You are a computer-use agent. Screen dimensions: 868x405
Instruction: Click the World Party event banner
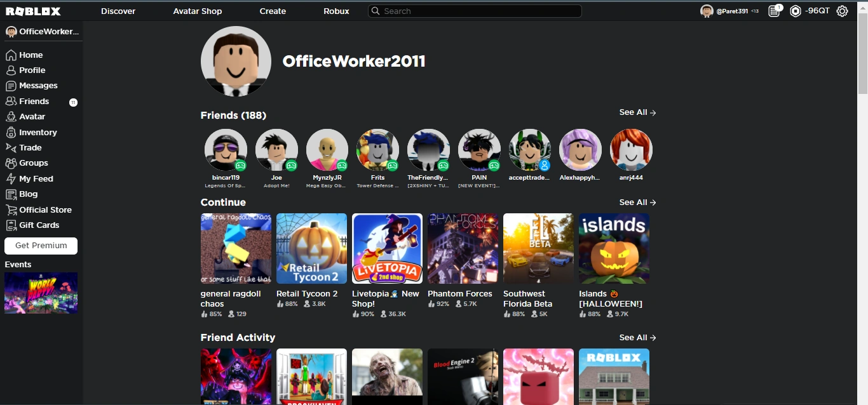(x=41, y=293)
